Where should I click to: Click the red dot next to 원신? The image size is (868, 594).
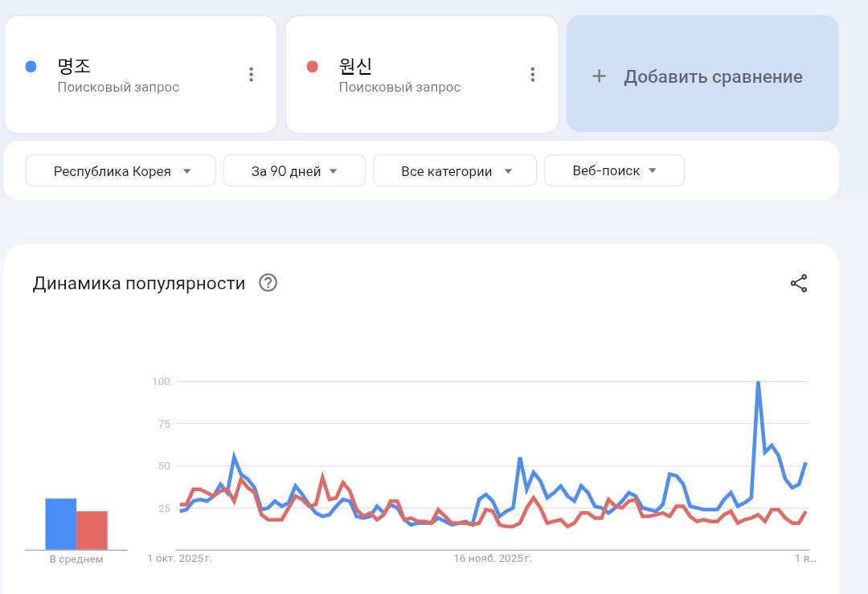(x=313, y=67)
